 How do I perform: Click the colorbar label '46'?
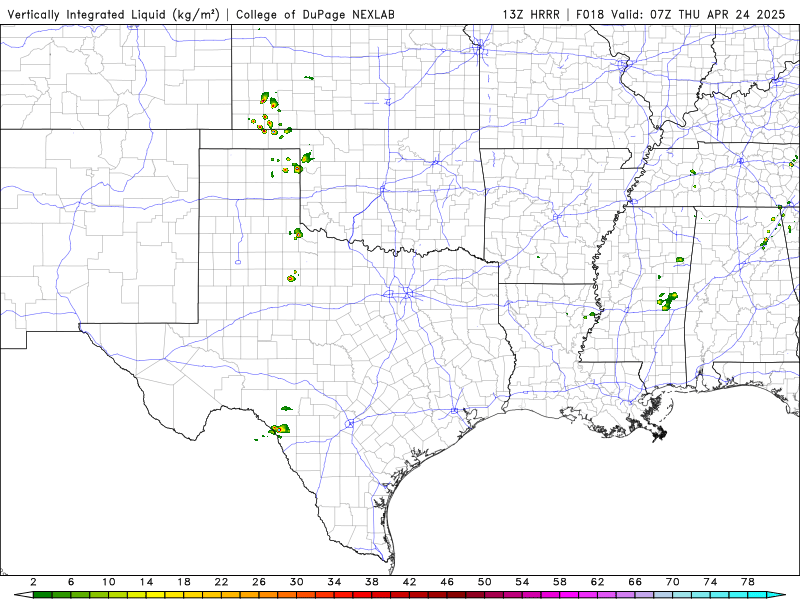tap(447, 582)
